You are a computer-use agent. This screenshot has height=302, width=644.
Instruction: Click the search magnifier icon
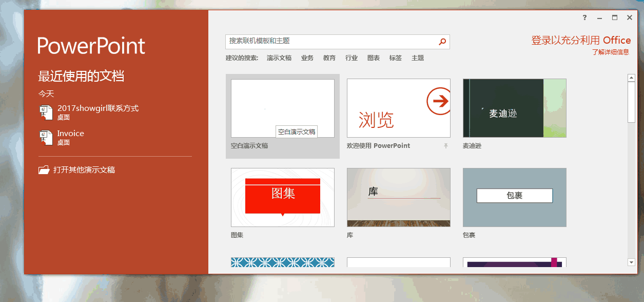[442, 42]
